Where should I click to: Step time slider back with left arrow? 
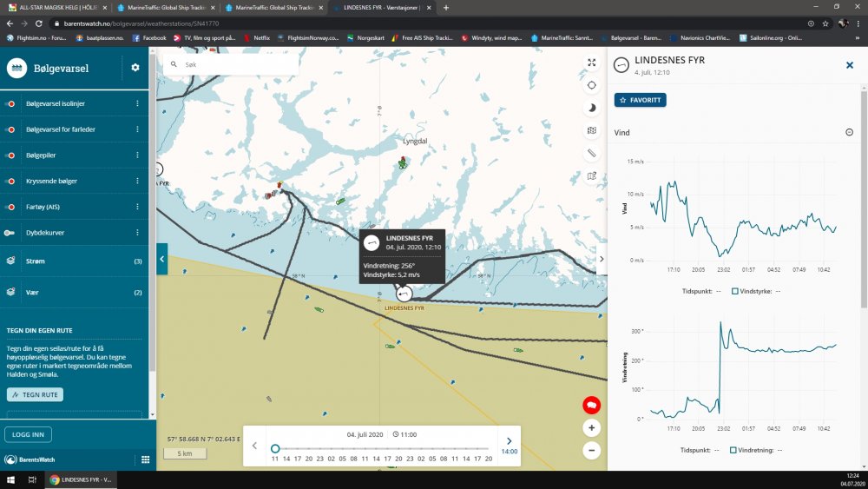pos(254,446)
